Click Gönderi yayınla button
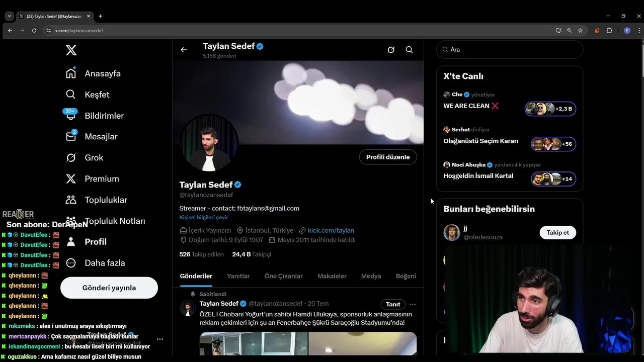Screen dimensions: 644x362 click(x=109, y=288)
